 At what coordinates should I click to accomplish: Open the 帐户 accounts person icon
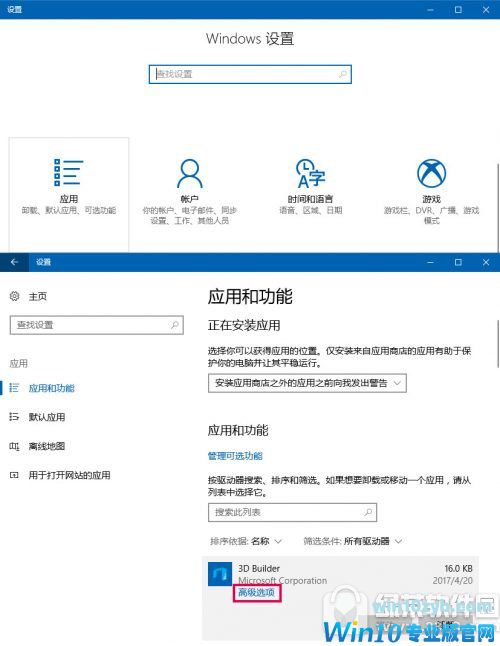[x=189, y=173]
